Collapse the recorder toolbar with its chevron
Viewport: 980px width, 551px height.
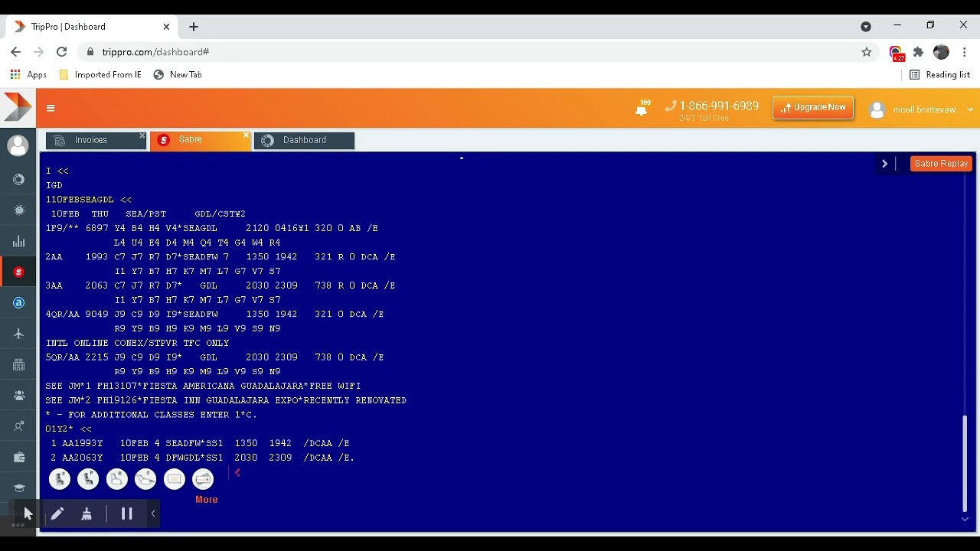pos(153,514)
